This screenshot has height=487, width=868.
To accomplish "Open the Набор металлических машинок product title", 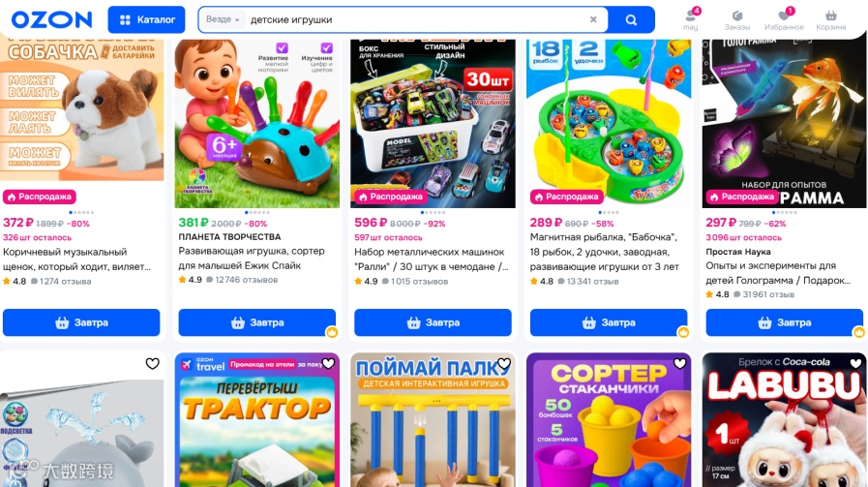I will (x=432, y=259).
